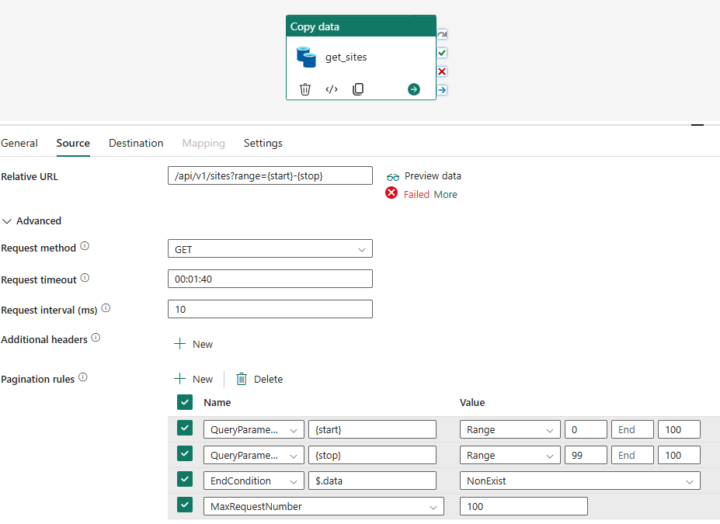Switch to the General tab
Image resolution: width=720 pixels, height=524 pixels.
19,143
